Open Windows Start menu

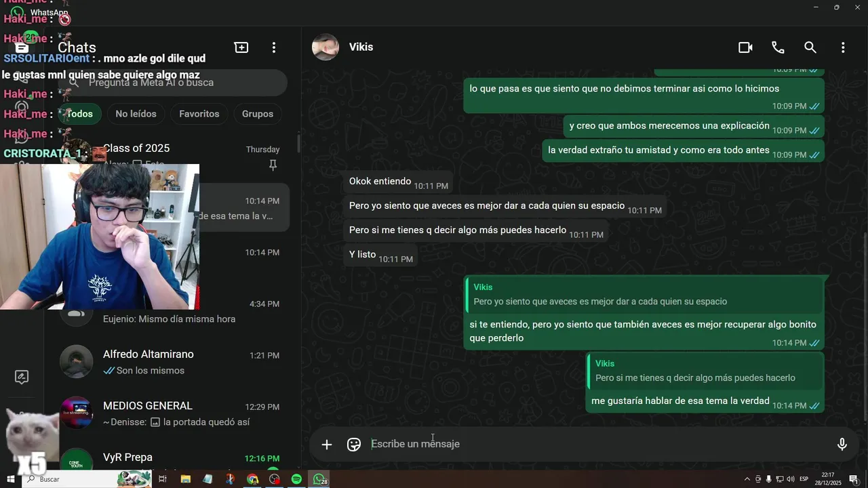tap(10, 479)
